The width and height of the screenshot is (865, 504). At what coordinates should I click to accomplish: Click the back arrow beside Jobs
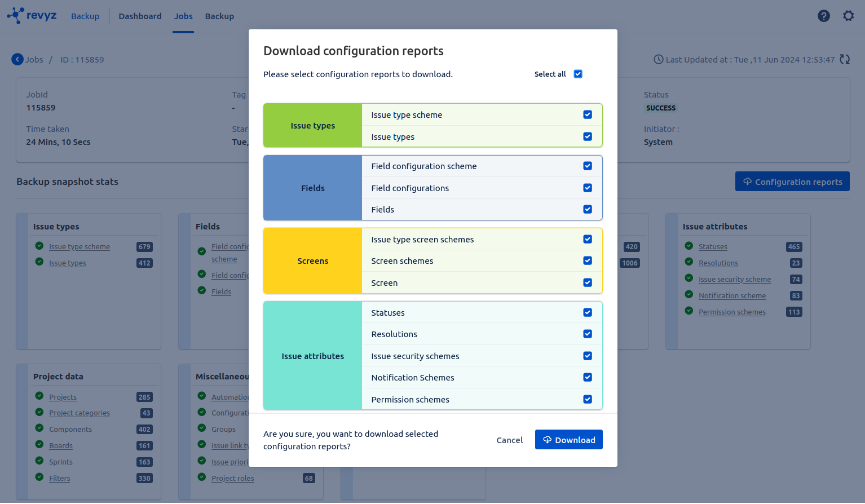(17, 59)
